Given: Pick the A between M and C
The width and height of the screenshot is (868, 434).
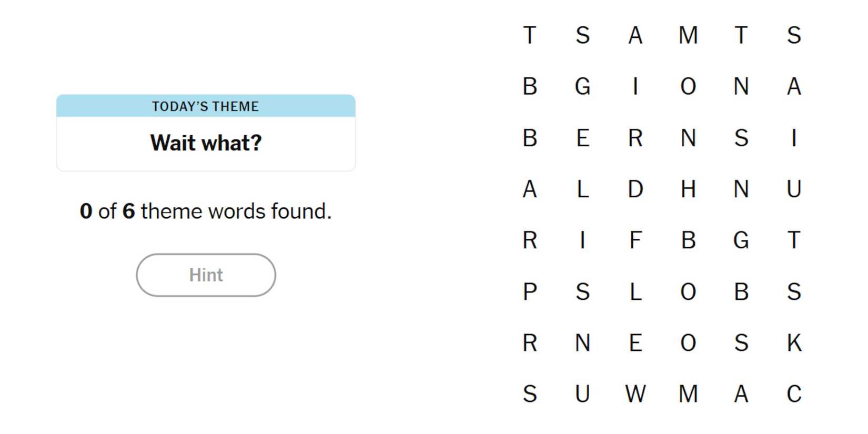Looking at the screenshot, I should point(741,394).
